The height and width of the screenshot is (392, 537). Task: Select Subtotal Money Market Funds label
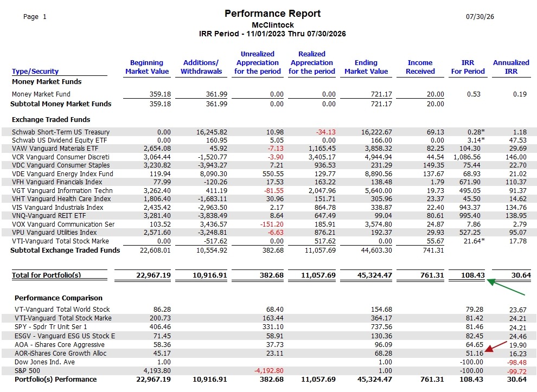[x=61, y=104]
